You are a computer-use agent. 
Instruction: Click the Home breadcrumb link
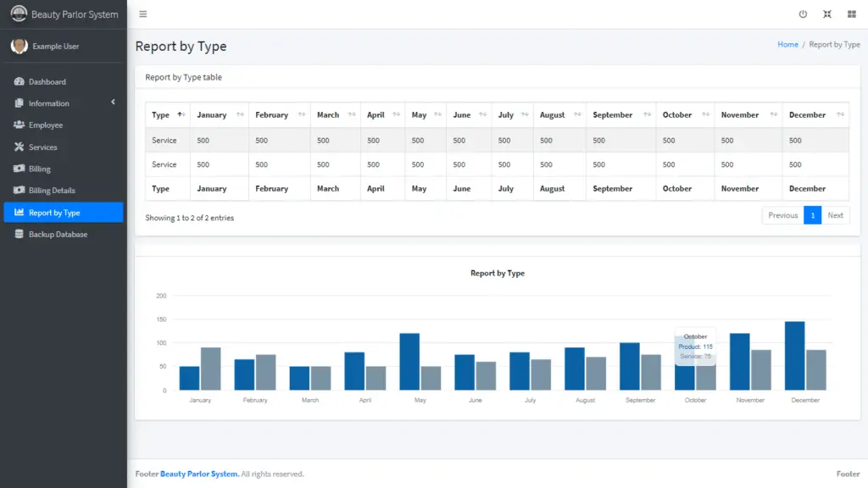[787, 44]
